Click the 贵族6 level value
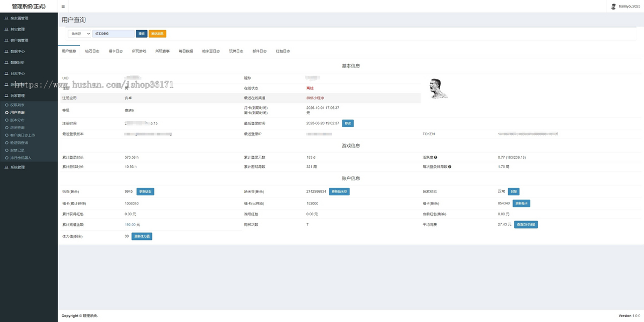Image resolution: width=644 pixels, height=322 pixels. pyautogui.click(x=129, y=110)
